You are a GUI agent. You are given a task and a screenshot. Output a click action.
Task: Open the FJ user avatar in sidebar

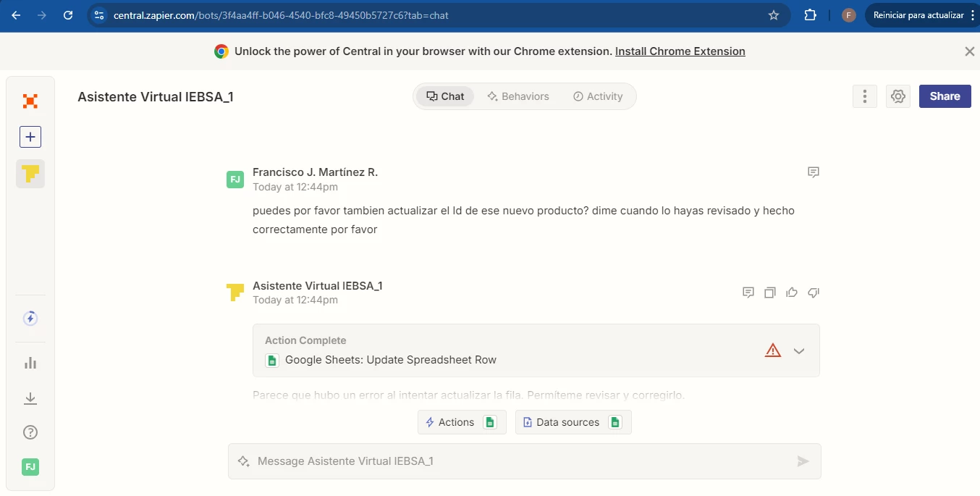(x=30, y=467)
